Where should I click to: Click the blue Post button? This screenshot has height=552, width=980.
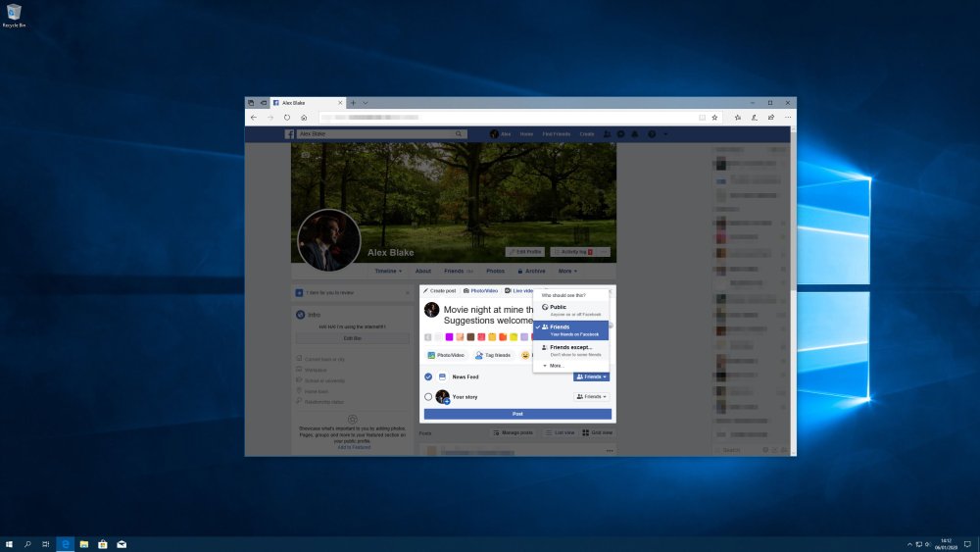click(x=517, y=414)
